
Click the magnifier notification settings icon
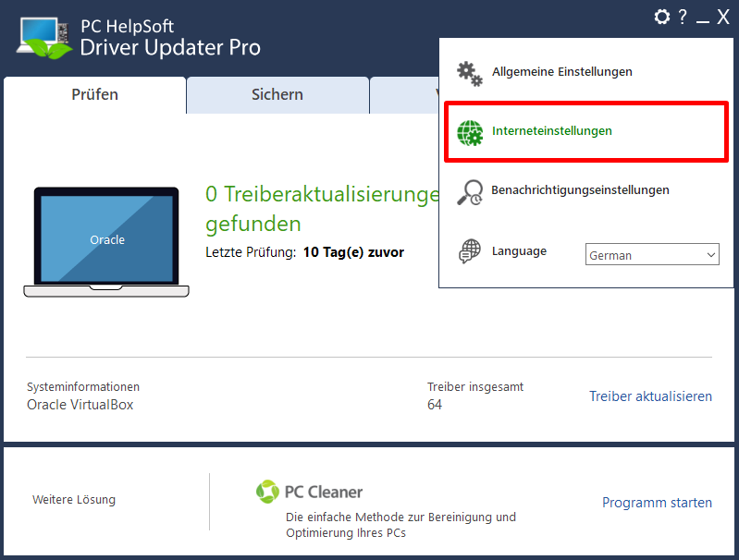470,192
